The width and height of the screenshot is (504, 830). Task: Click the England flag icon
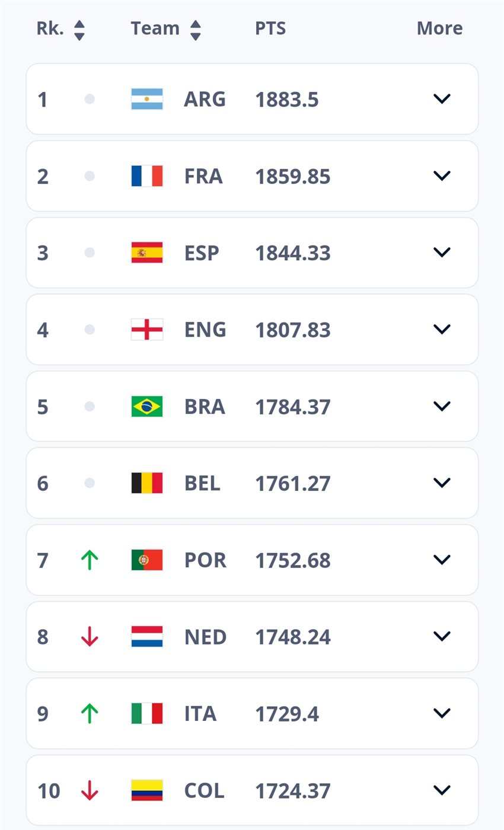click(x=146, y=330)
